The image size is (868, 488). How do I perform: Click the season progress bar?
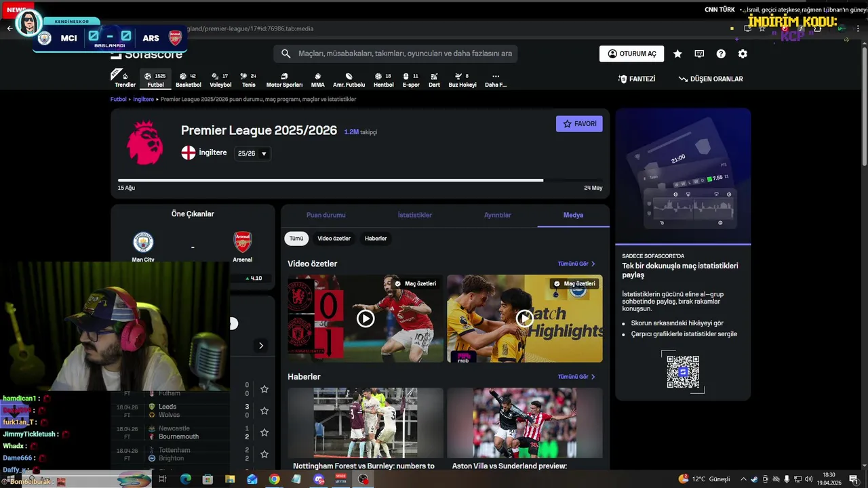click(x=360, y=180)
